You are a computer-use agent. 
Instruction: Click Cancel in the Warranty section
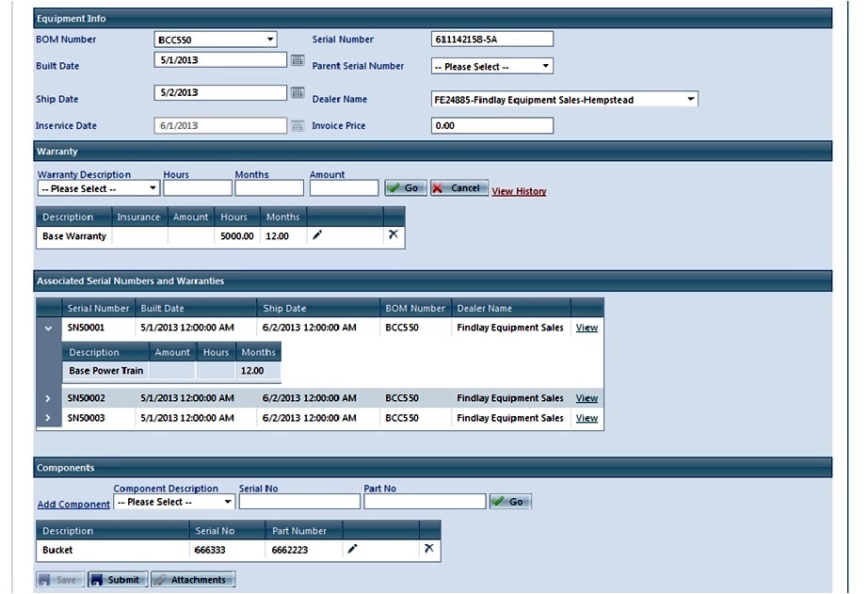459,188
